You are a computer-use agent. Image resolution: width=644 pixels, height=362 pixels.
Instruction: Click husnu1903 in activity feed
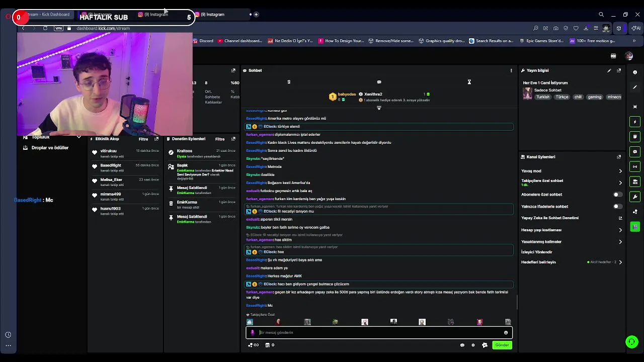tap(110, 208)
